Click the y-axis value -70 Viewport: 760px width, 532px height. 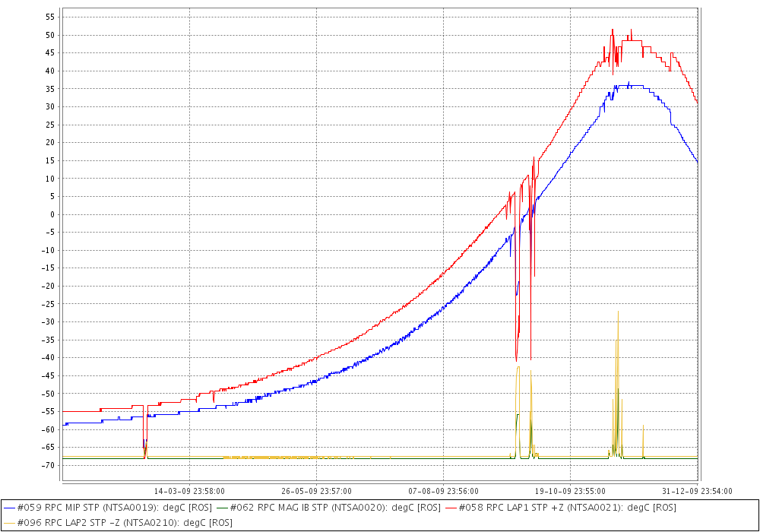(49, 465)
